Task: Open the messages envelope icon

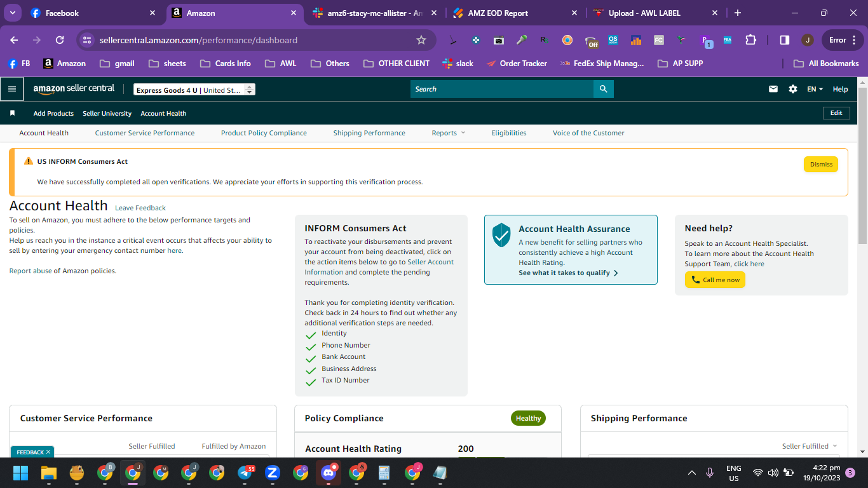Action: [773, 89]
